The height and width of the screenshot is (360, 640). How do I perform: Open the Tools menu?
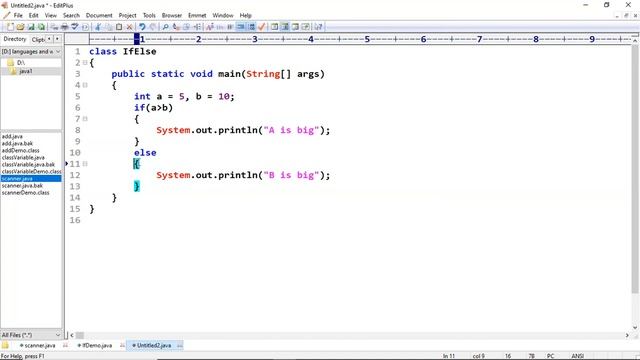pyautogui.click(x=149, y=16)
